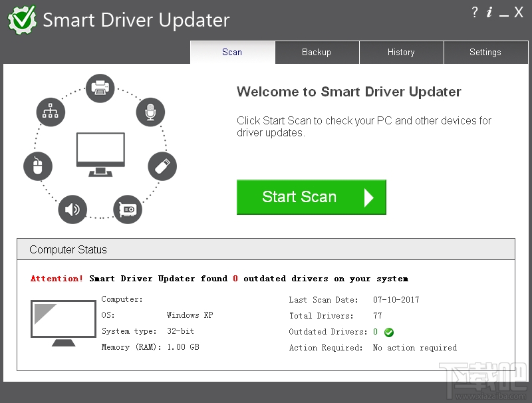Select the graphics card device icon
532x403 pixels.
128,209
